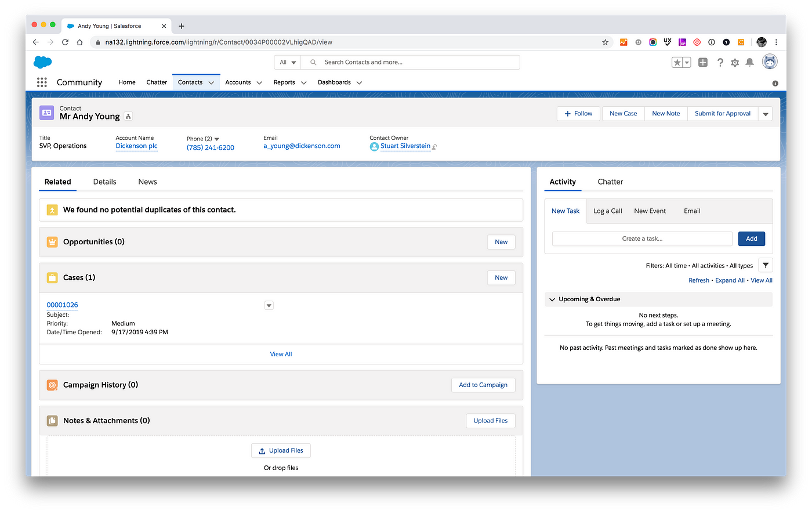Screen dimensions: 812x513
Task: Open the activity filter funnel icon
Action: point(766,265)
